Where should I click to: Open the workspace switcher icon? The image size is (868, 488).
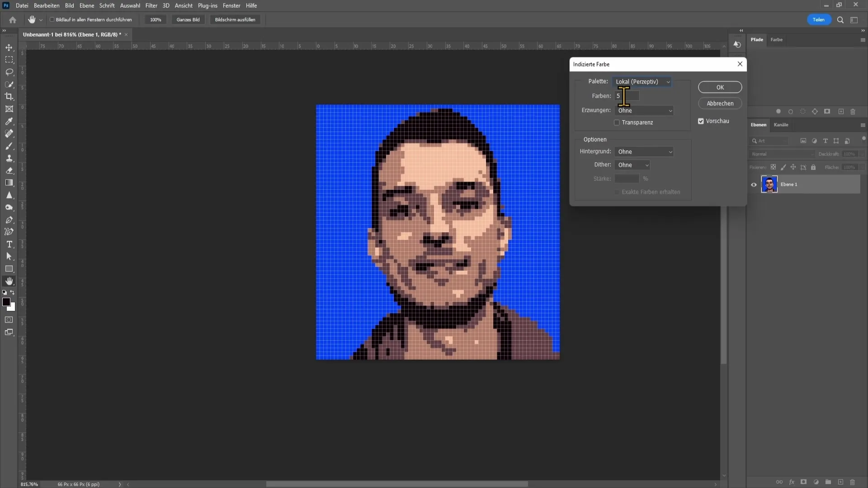click(854, 20)
